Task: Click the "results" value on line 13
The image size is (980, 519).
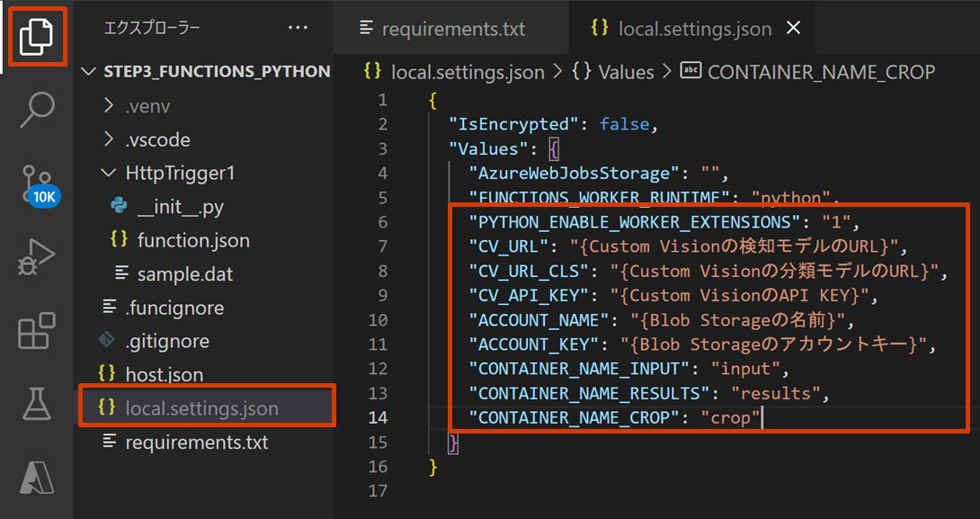Action: click(x=776, y=393)
